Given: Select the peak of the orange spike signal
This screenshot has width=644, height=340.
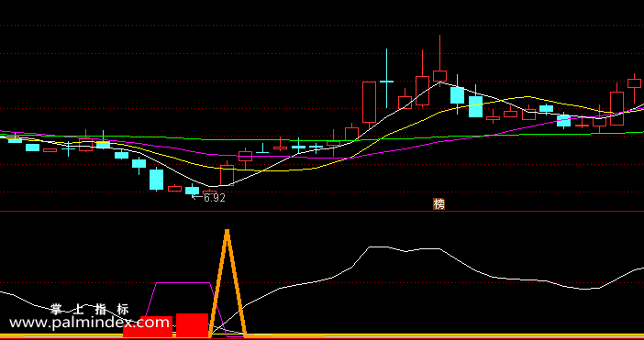Looking at the screenshot, I should [x=227, y=232].
